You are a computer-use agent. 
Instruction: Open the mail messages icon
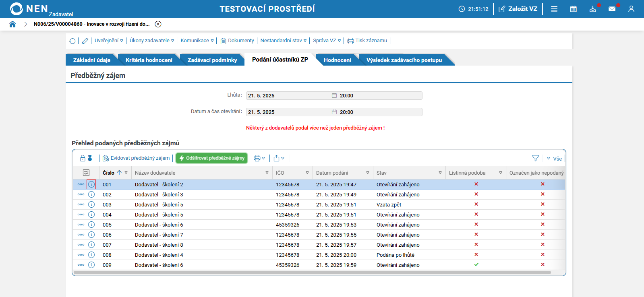click(x=612, y=9)
